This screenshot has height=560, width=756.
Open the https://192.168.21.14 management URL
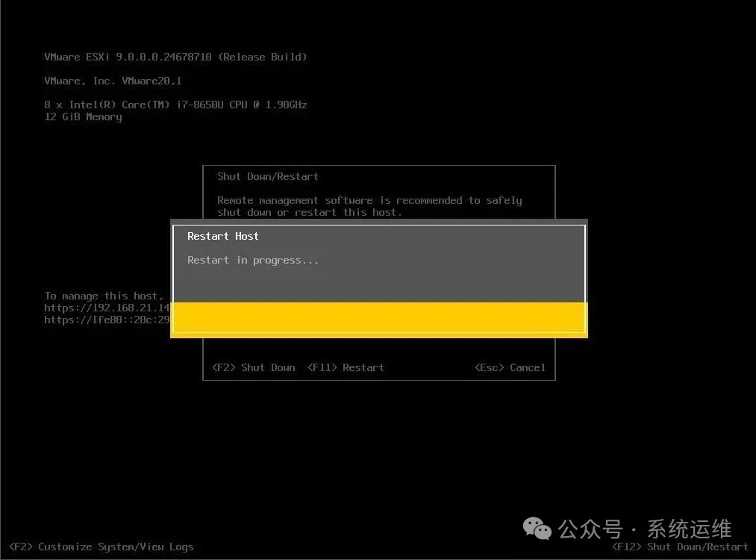[x=107, y=308]
